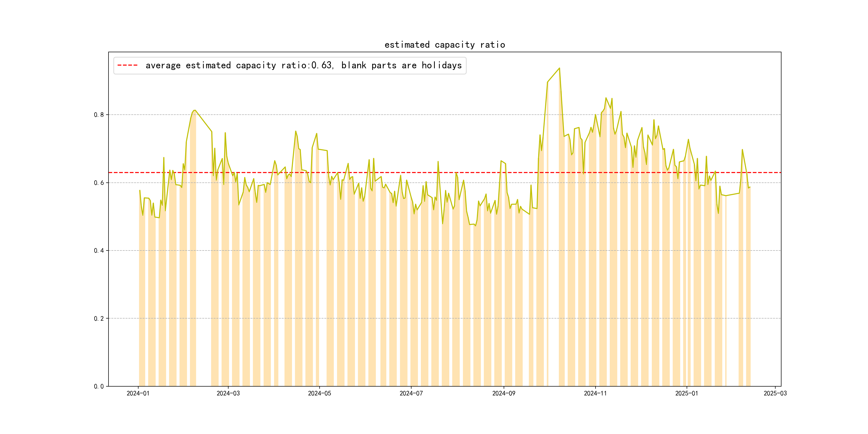Image resolution: width=868 pixels, height=434 pixels.
Task: Click the 2024-05 x-axis date label
Action: (319, 394)
